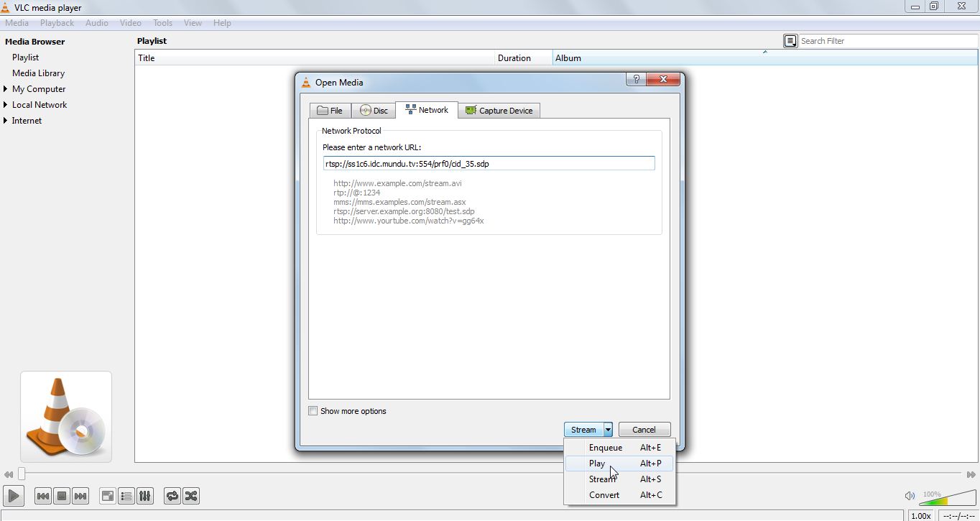Expand the My Computer tree node
This screenshot has height=521, width=980.
6,89
